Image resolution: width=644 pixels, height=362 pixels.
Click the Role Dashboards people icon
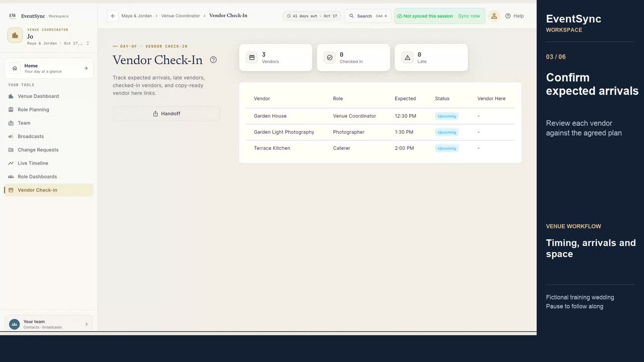[x=11, y=176]
